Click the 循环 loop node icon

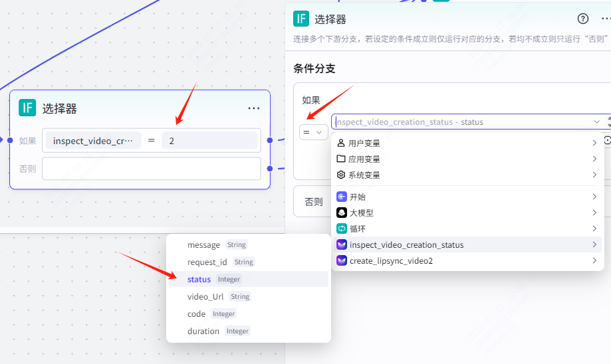click(x=342, y=228)
